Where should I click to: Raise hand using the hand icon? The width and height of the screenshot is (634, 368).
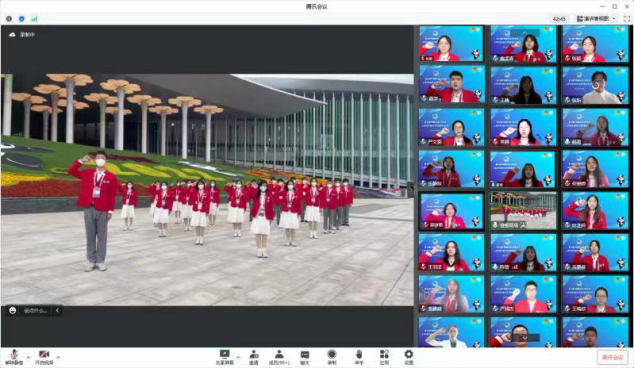click(359, 357)
